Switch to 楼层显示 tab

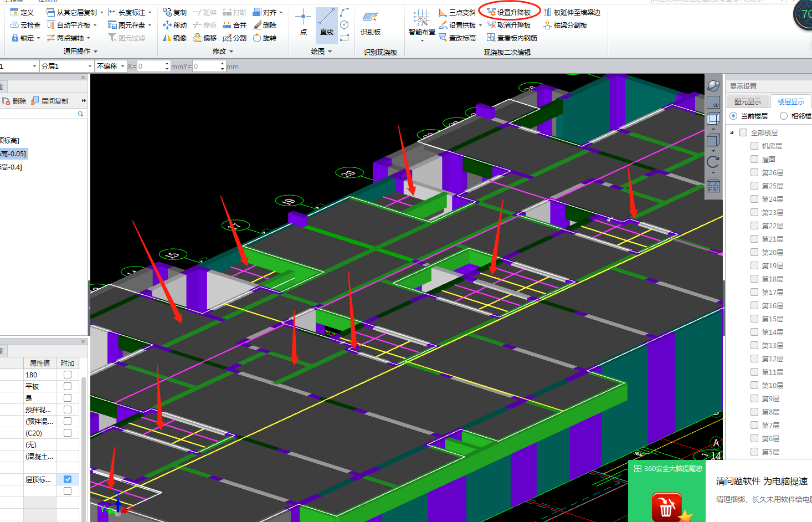[790, 101]
